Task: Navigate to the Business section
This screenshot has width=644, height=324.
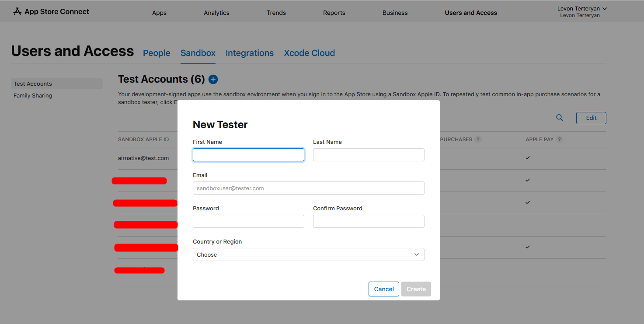Action: [395, 13]
